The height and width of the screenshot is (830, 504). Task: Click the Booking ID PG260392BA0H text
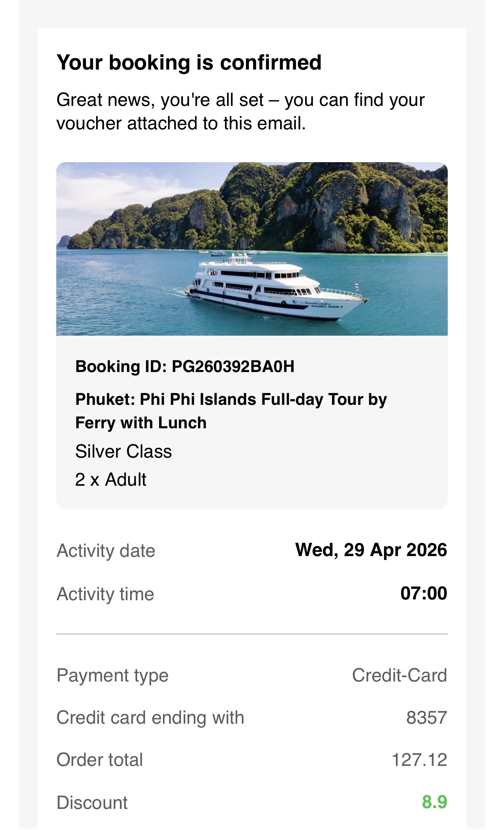(x=184, y=367)
